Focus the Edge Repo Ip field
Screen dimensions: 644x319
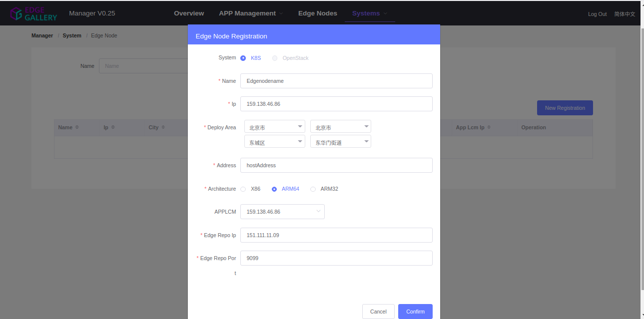[x=336, y=235]
